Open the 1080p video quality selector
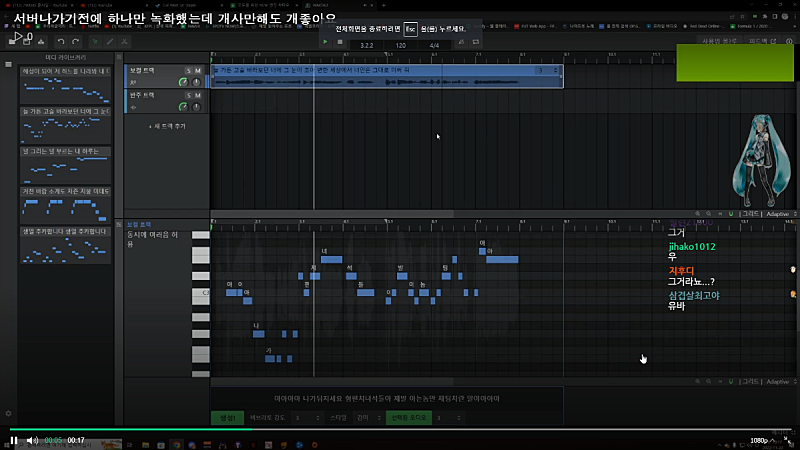Viewport: 800px width, 450px height. coord(760,440)
